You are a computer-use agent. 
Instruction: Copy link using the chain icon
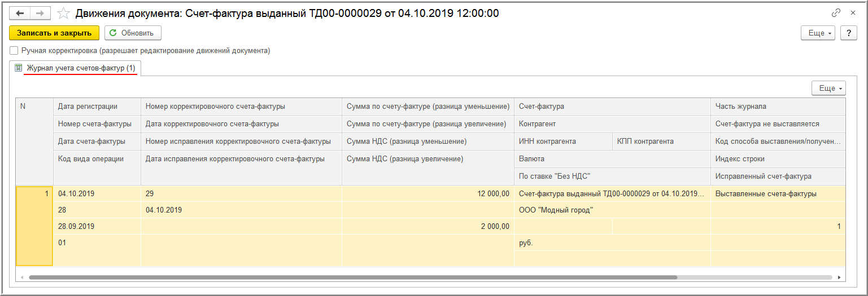[x=836, y=13]
